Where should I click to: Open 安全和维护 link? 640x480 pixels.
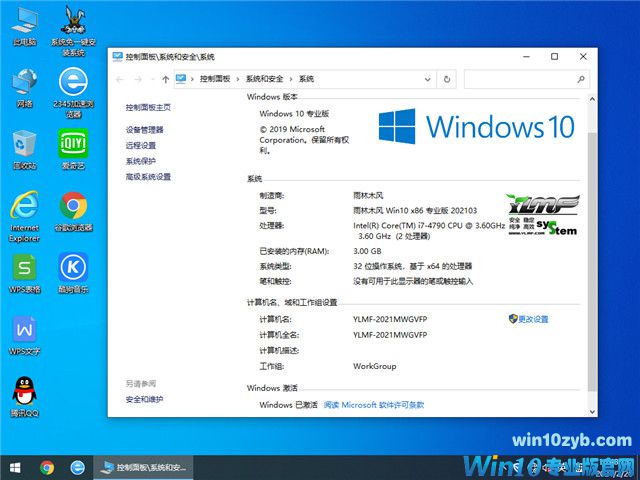(x=144, y=399)
